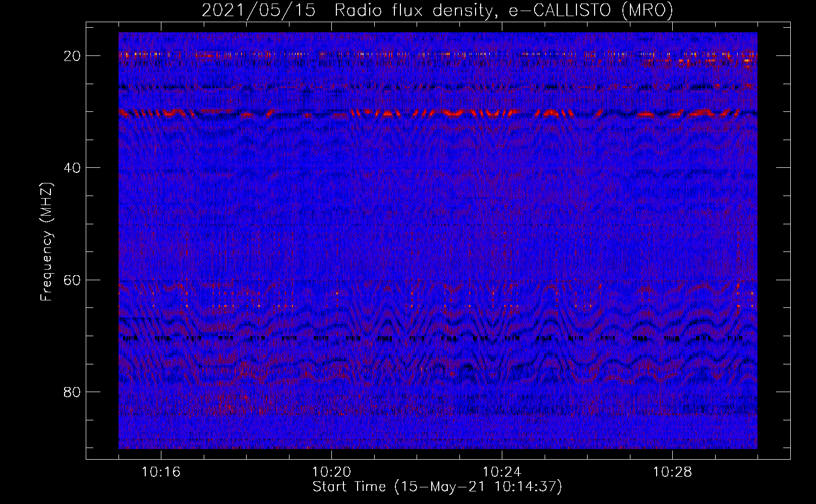Screen dimensions: 816x504
Task: Click the 'Start Time (15-May-21 10:14:37)' axis label
Action: (437, 487)
